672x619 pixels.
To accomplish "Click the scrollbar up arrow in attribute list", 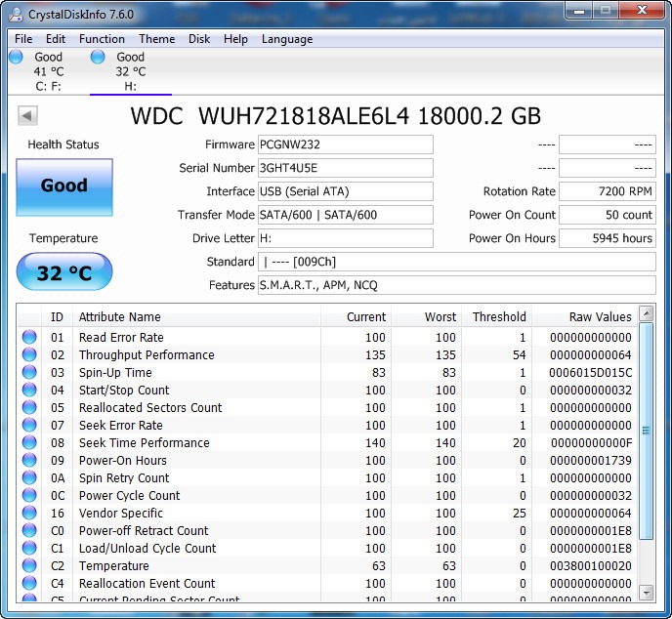I will click(x=646, y=313).
